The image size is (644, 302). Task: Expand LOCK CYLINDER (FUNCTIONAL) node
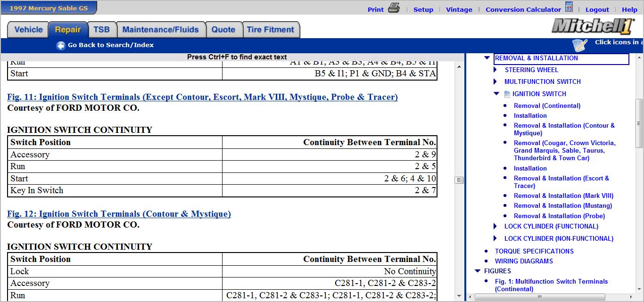(495, 226)
